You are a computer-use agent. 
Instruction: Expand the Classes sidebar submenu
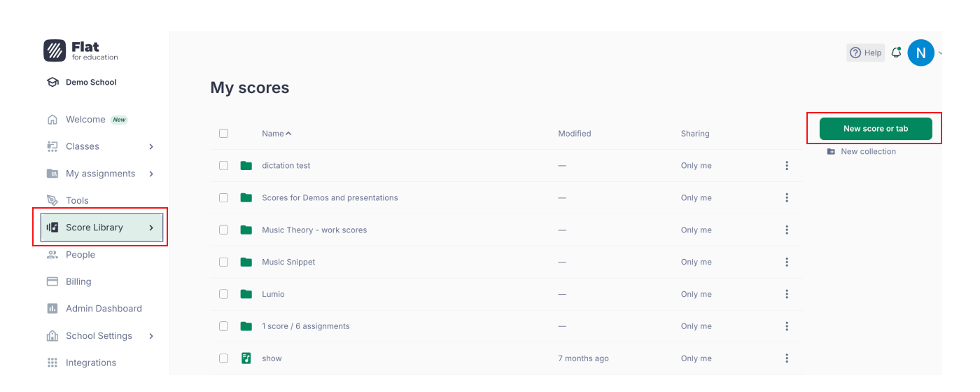[x=151, y=146]
